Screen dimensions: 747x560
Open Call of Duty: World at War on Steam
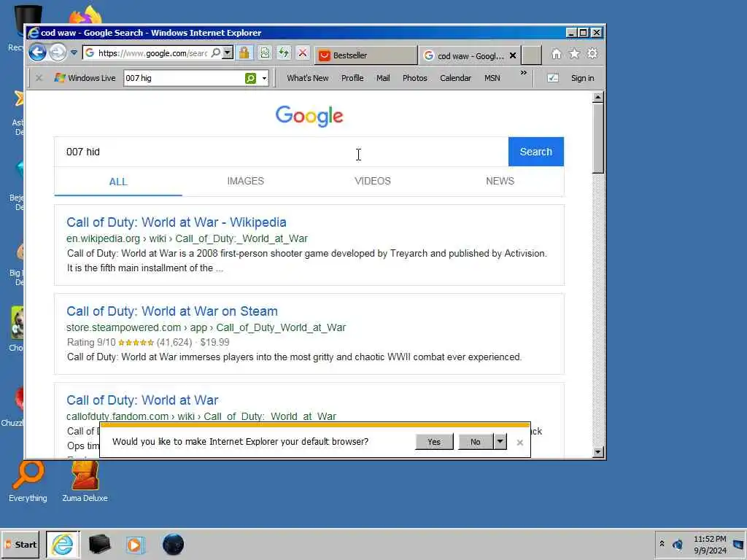(172, 311)
